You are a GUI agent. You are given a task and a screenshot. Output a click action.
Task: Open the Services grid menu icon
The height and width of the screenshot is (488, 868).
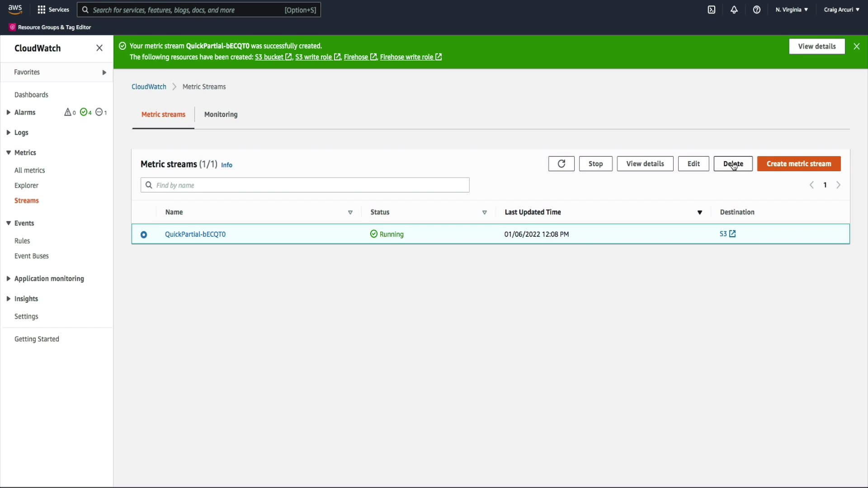coord(42,9)
